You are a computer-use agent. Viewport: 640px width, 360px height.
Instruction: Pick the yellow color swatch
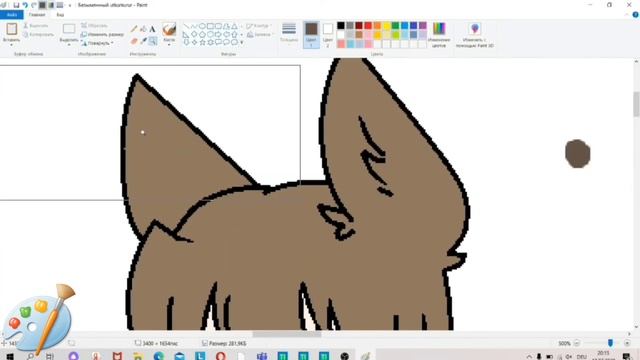tap(386, 26)
